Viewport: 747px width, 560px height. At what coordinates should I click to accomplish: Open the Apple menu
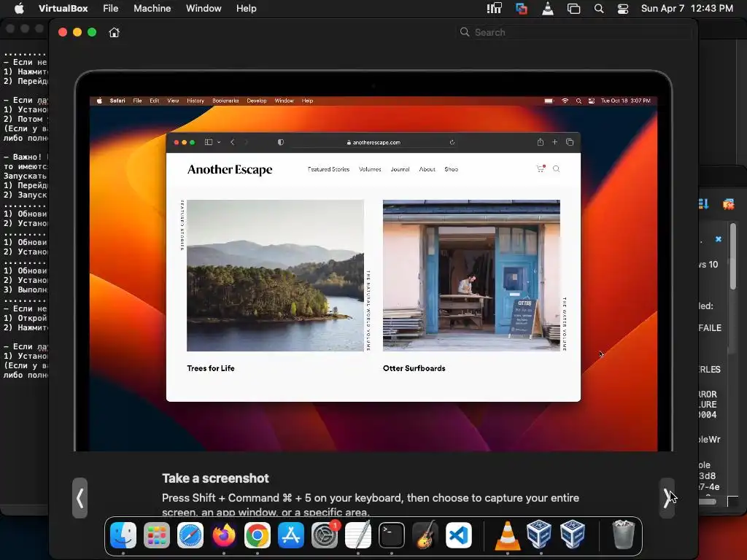pyautogui.click(x=19, y=8)
